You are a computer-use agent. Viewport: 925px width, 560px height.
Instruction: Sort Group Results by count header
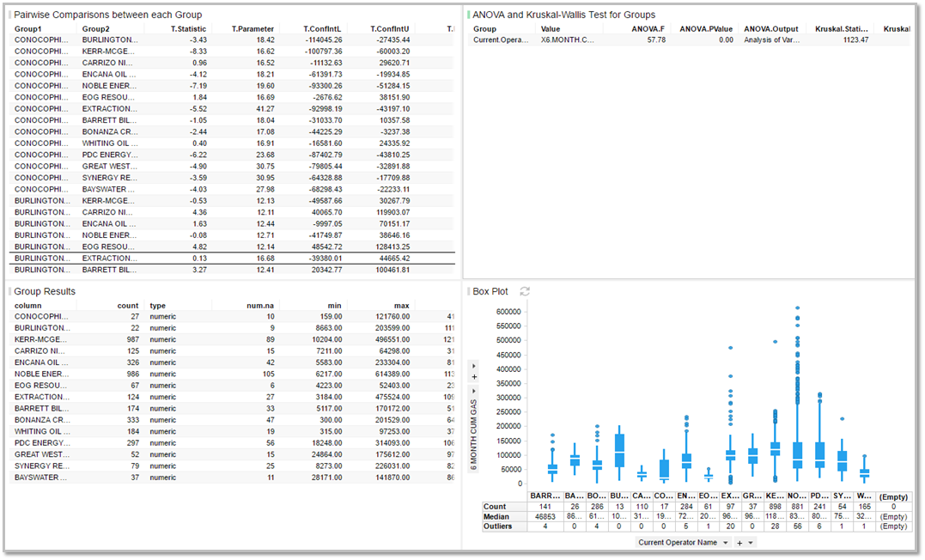(x=128, y=306)
